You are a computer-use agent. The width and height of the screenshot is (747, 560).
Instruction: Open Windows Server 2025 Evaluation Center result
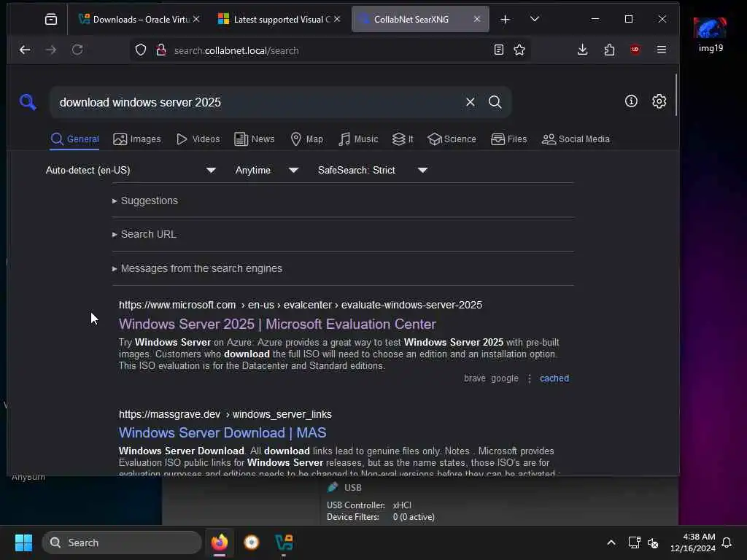click(277, 324)
